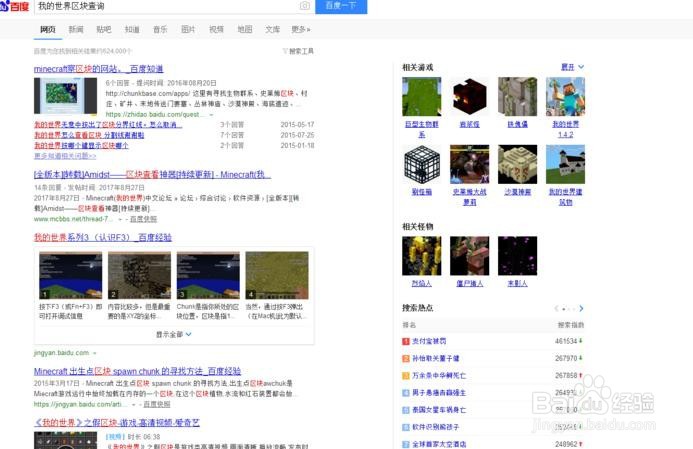Viewport: 693px width, 449px height.
Task: Click the Baidu logo
Action: click(15, 6)
